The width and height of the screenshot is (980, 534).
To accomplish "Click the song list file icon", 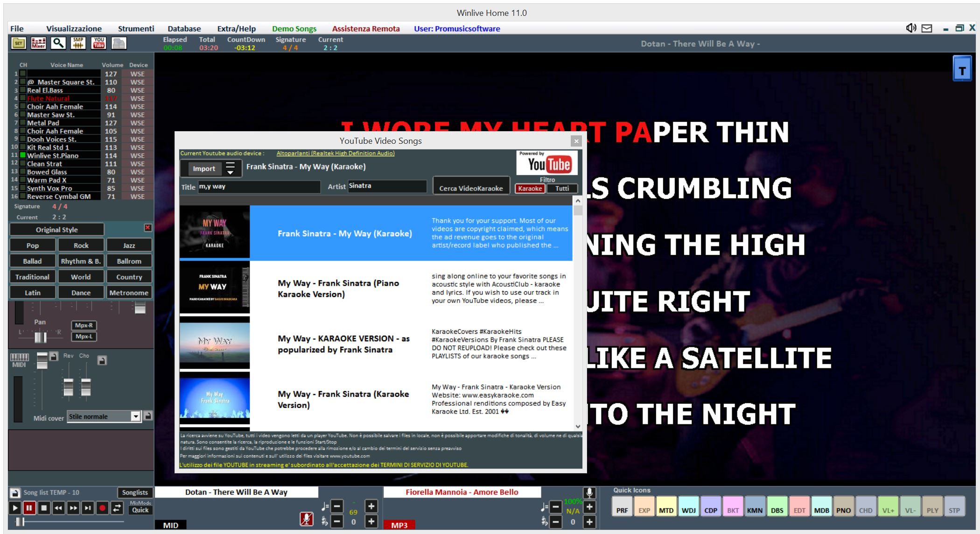I will 15,492.
